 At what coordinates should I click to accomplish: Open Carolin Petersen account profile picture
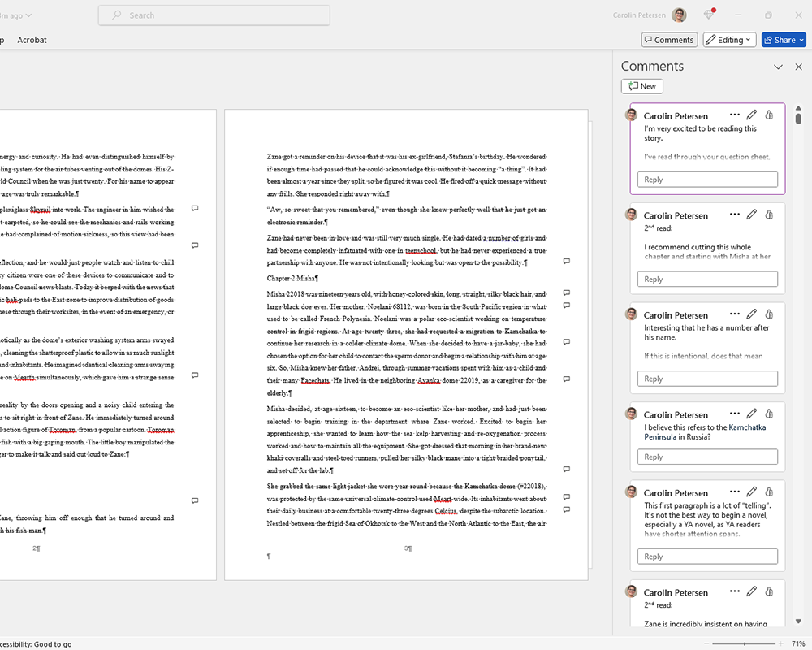679,15
